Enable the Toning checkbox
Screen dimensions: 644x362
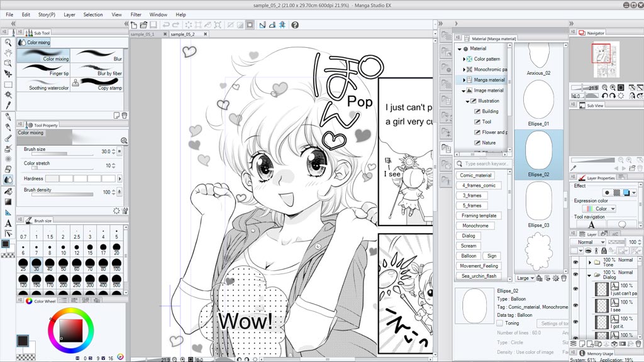click(x=500, y=323)
